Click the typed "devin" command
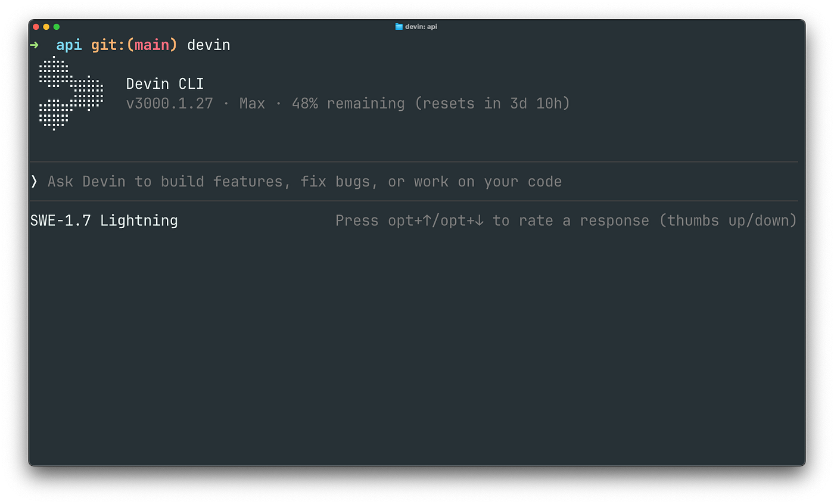This screenshot has width=834, height=504. click(208, 45)
